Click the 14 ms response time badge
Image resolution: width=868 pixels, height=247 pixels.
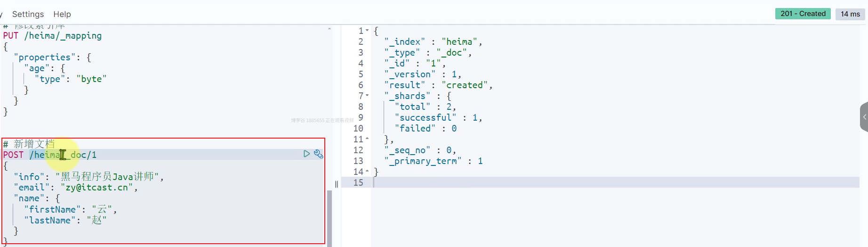pos(850,14)
